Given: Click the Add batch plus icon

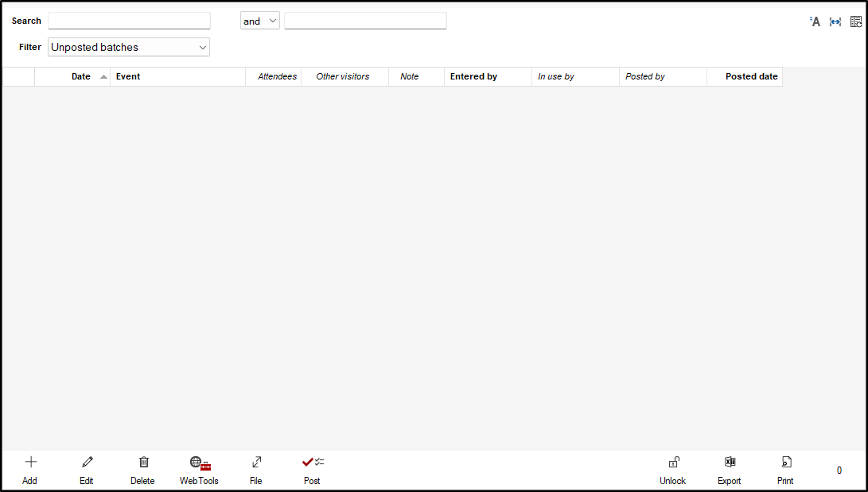Looking at the screenshot, I should coord(31,463).
